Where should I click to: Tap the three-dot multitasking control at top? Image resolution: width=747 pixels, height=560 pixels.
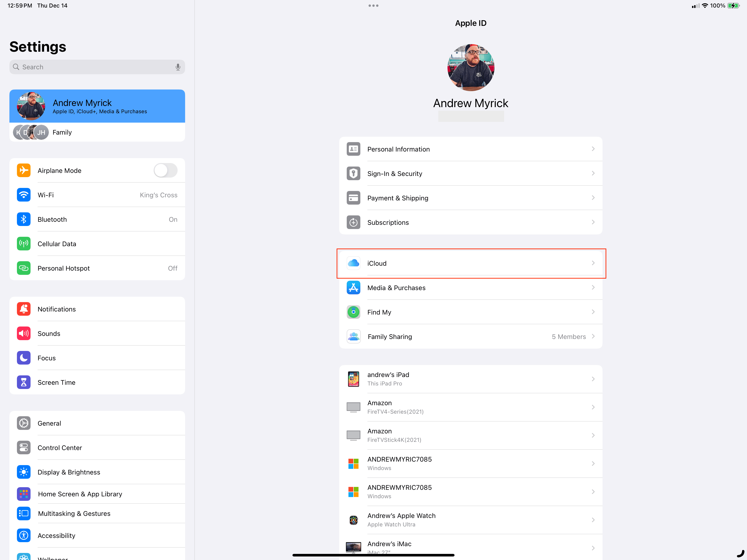pos(373,5)
